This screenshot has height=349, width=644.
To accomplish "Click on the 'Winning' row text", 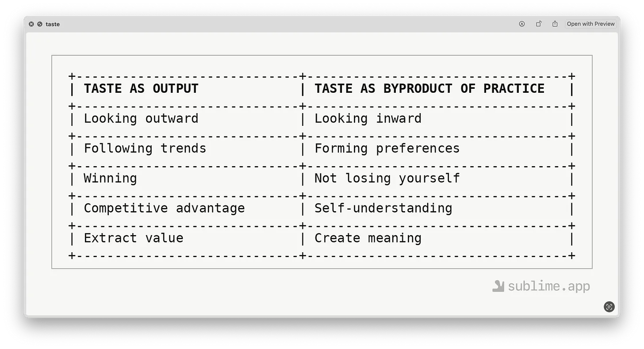I will [x=110, y=178].
